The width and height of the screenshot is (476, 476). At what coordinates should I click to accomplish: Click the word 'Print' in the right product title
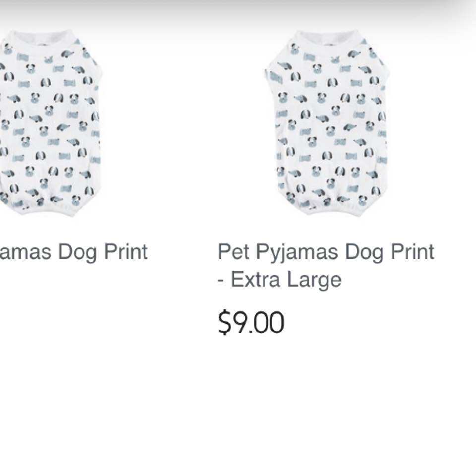coord(412,252)
